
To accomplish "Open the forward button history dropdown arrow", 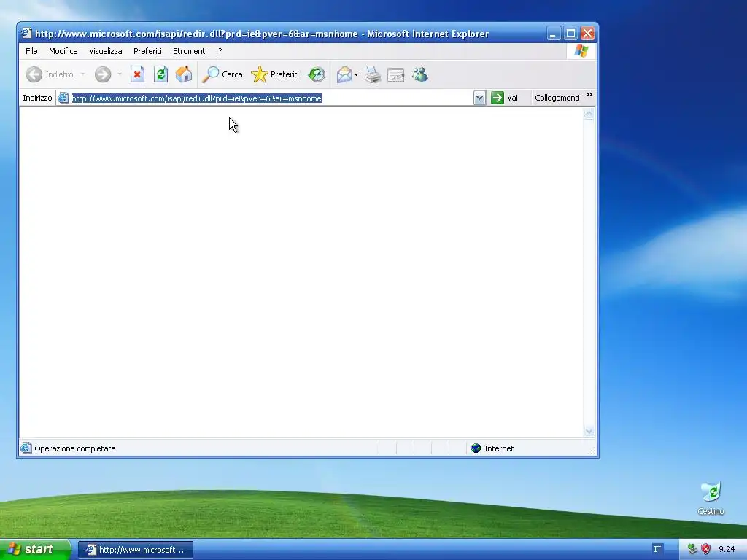I will pos(120,74).
